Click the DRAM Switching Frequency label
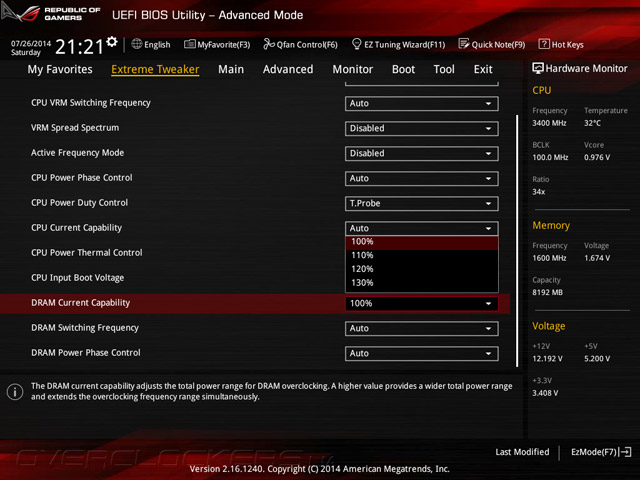This screenshot has height=480, width=640. tap(85, 328)
